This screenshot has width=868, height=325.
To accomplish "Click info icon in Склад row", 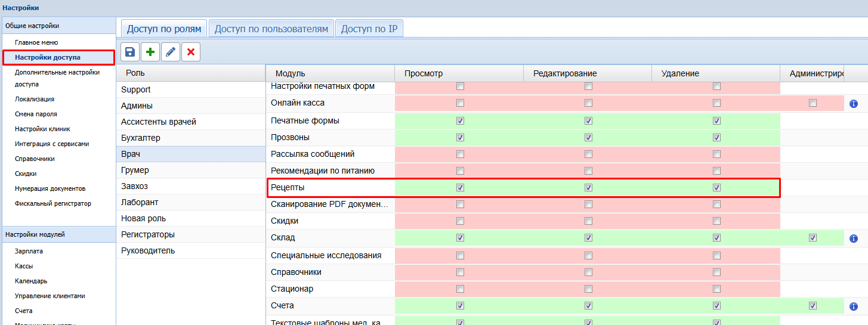I will click(853, 239).
